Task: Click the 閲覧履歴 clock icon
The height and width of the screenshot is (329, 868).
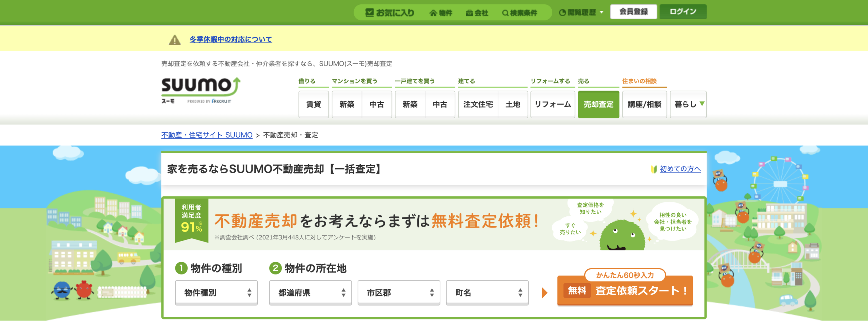Action: click(562, 13)
